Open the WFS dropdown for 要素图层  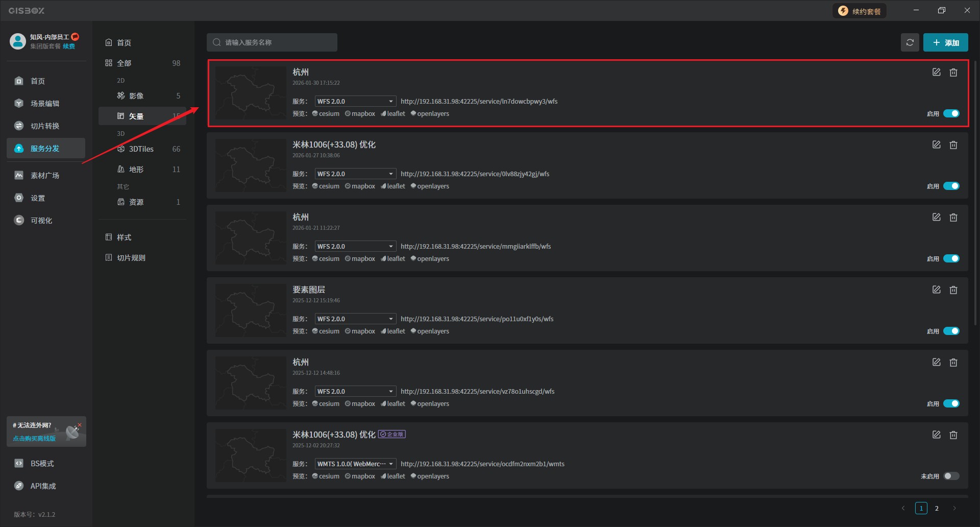(x=355, y=319)
